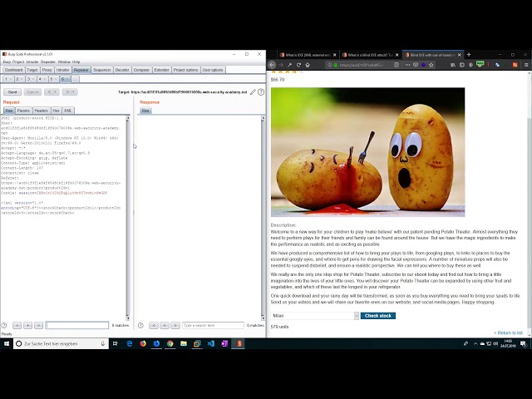Close the 'What is a blind XXE attack' tab
Screen dimensions: 532x399
pos(397,55)
